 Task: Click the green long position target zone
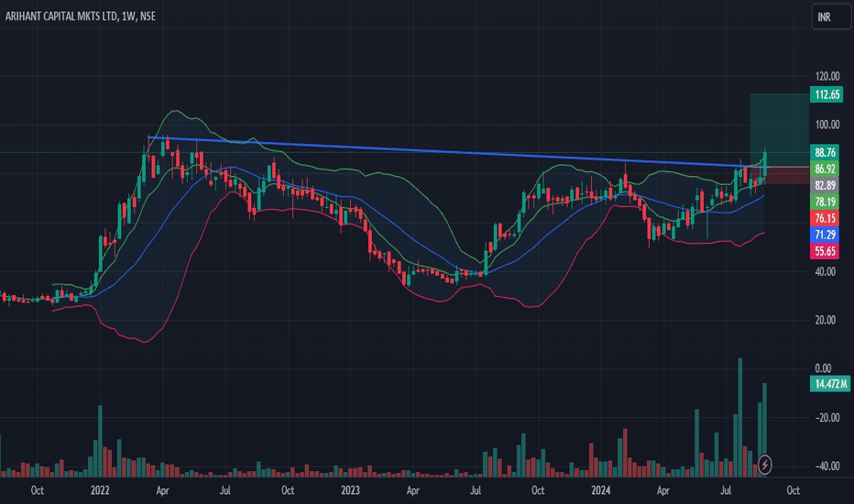[780, 128]
